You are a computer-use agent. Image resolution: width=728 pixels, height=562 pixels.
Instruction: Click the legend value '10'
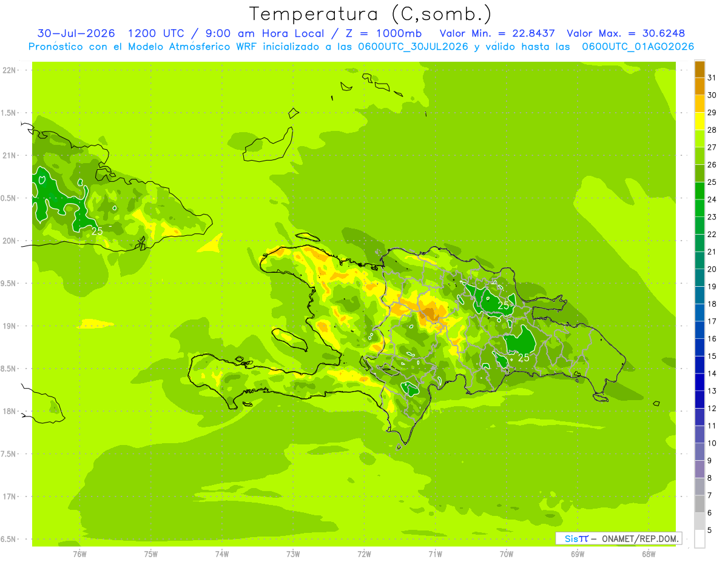pos(712,443)
